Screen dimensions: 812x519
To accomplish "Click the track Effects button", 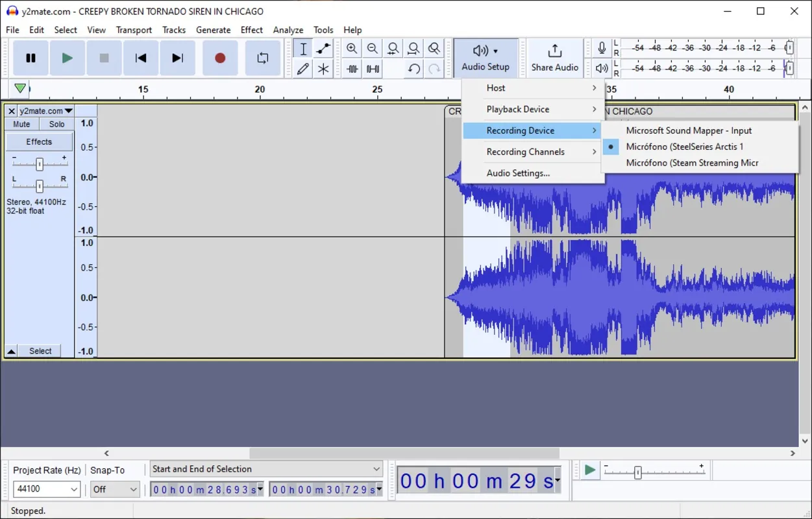I will (39, 141).
